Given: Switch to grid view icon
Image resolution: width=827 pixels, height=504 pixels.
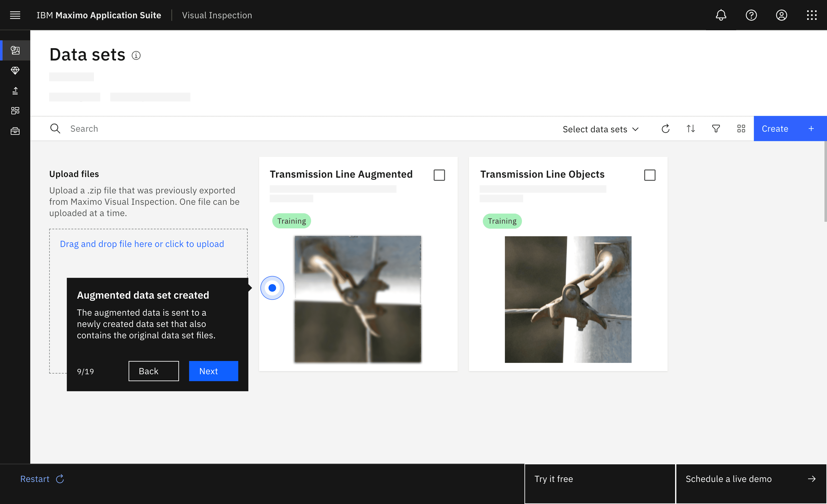Looking at the screenshot, I should [x=741, y=129].
